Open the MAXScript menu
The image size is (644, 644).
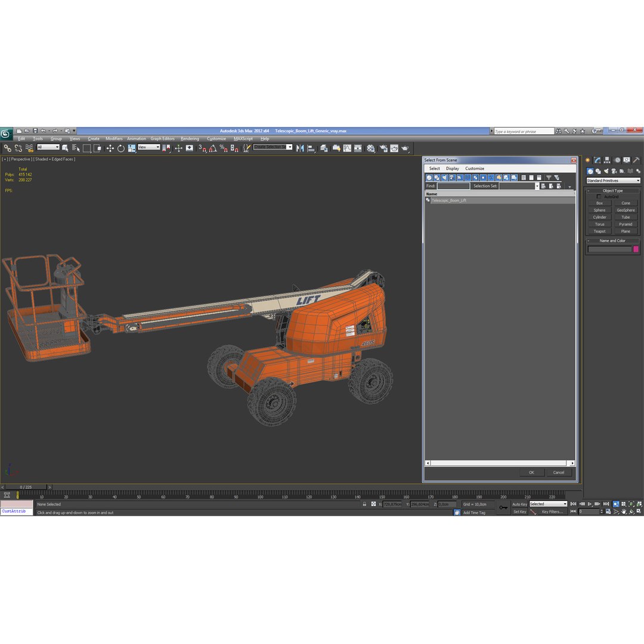(x=243, y=139)
